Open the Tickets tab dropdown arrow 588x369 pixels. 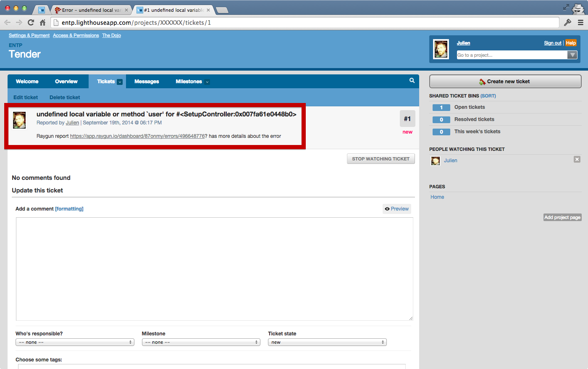pos(120,82)
